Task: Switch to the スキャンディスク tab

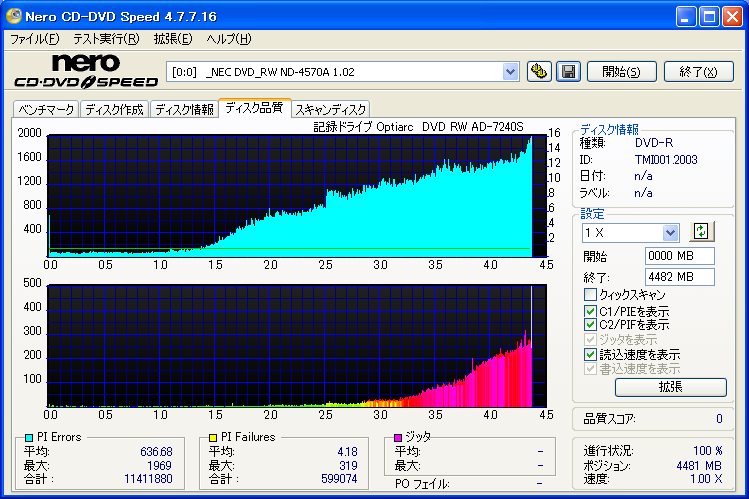Action: (331, 110)
